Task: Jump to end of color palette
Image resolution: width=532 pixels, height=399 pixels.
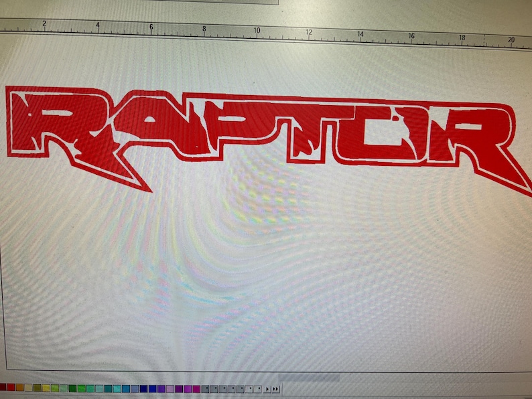Action: point(275,388)
